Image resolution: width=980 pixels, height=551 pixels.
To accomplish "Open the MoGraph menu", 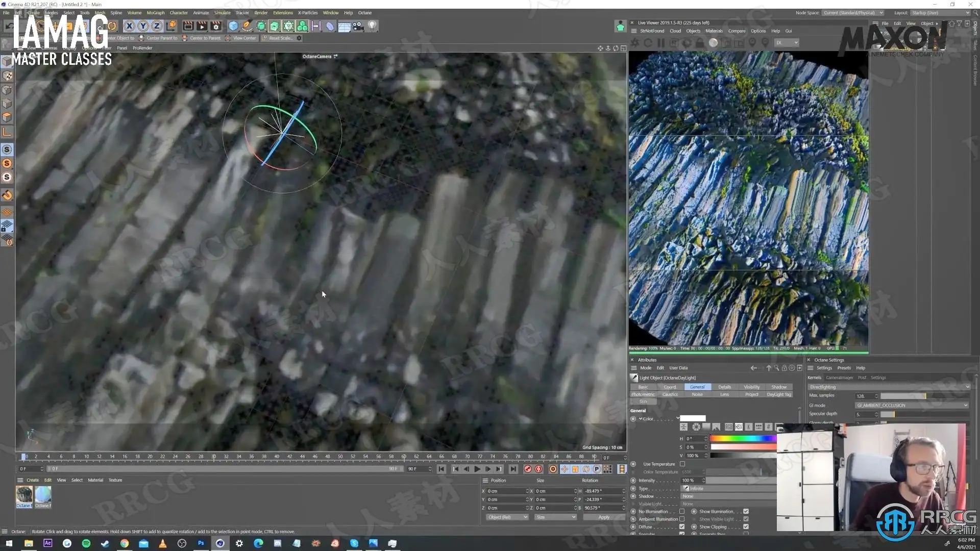I will (x=155, y=13).
